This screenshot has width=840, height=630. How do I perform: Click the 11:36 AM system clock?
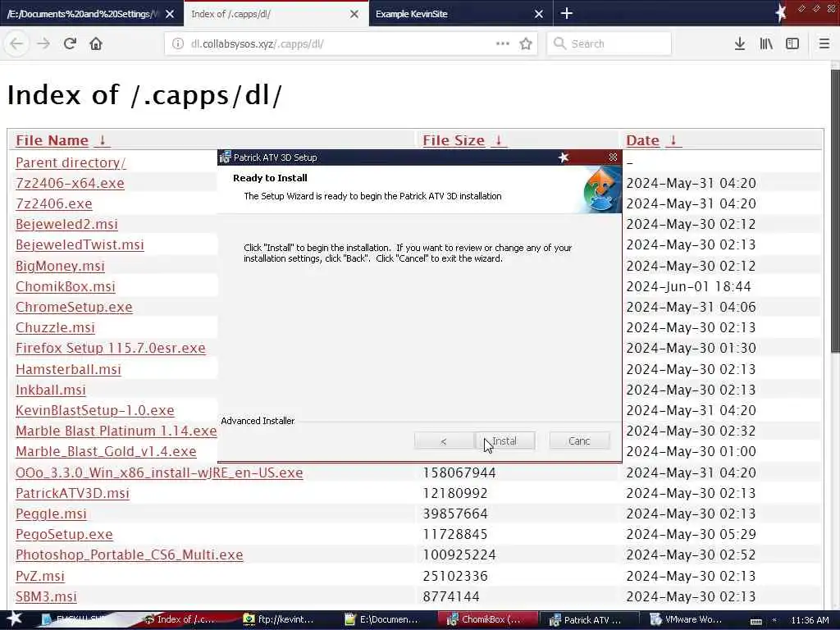810,620
